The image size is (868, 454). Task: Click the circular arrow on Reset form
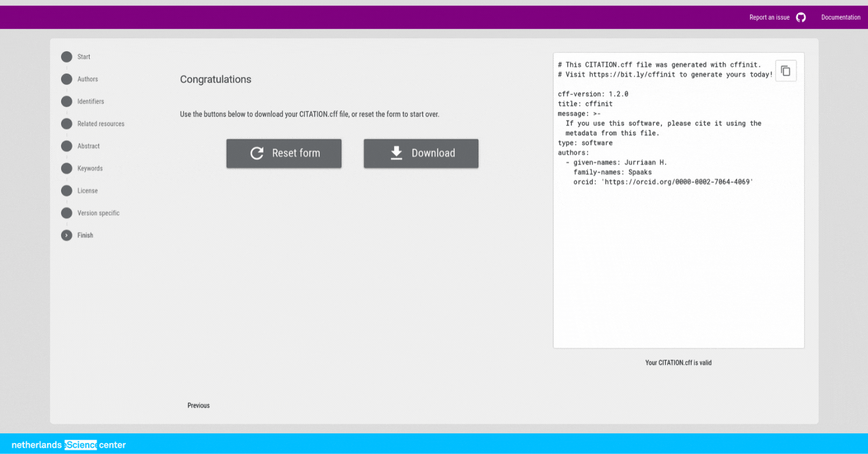(257, 153)
